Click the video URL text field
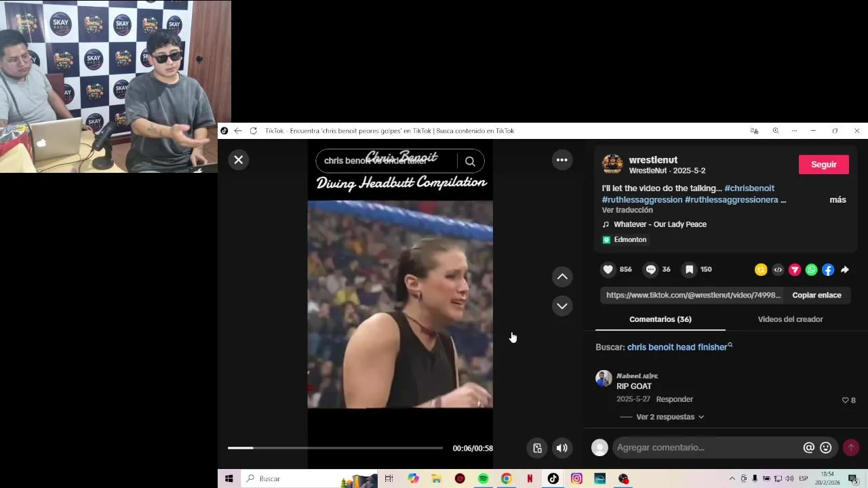 point(693,296)
